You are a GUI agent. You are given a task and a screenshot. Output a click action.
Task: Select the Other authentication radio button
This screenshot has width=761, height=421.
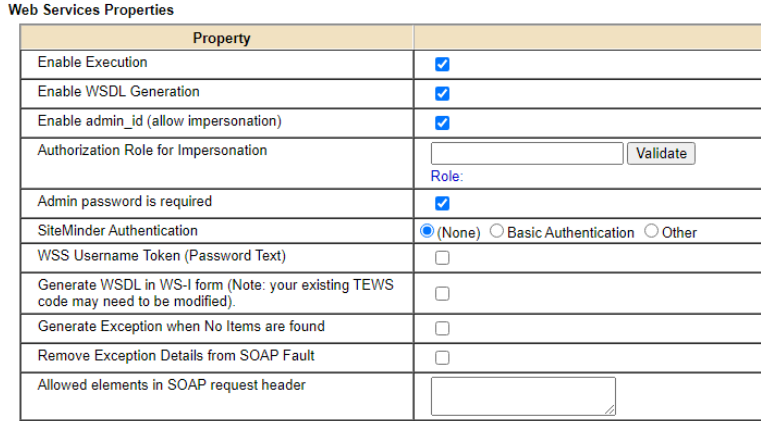[x=652, y=231]
